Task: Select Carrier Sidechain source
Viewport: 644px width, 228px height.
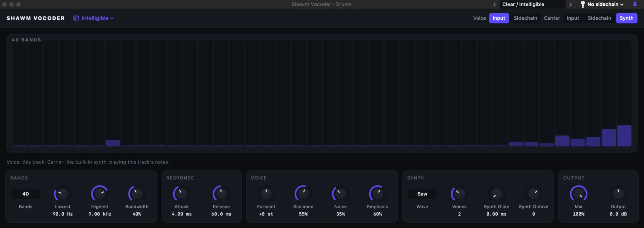Action: pyautogui.click(x=599, y=18)
